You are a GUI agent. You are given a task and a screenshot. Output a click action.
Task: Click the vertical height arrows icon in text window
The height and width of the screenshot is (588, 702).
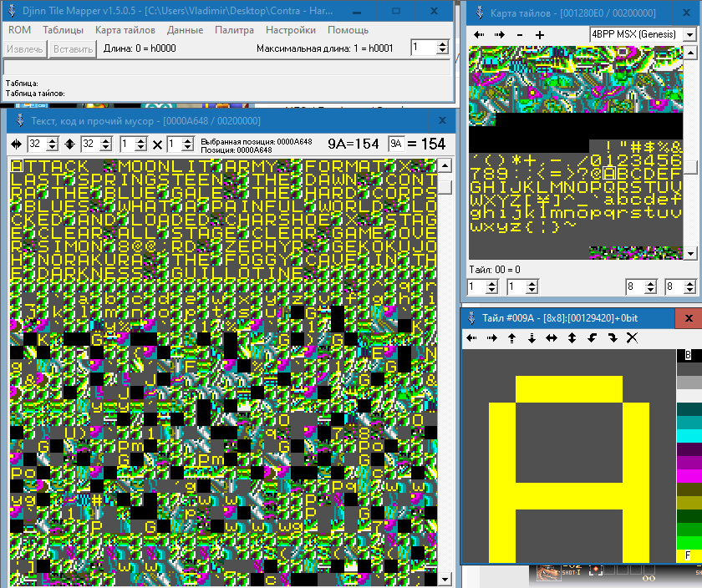(x=70, y=144)
